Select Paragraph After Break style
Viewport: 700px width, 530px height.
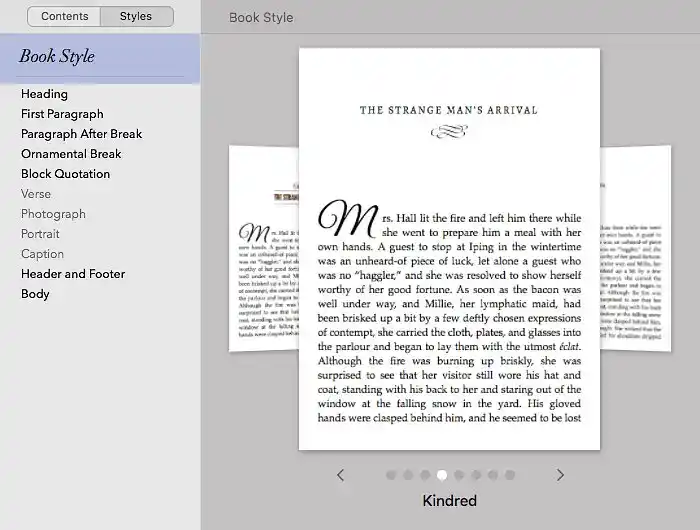point(81,134)
